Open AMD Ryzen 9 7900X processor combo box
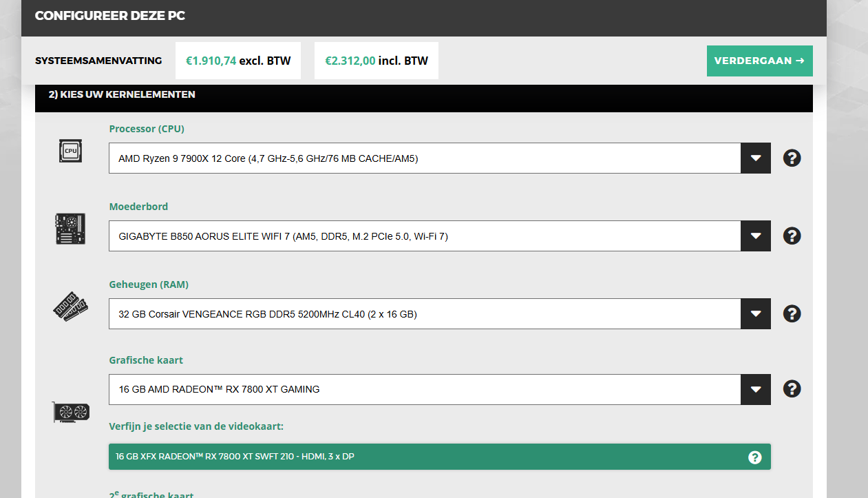This screenshot has width=868, height=498. (x=440, y=158)
